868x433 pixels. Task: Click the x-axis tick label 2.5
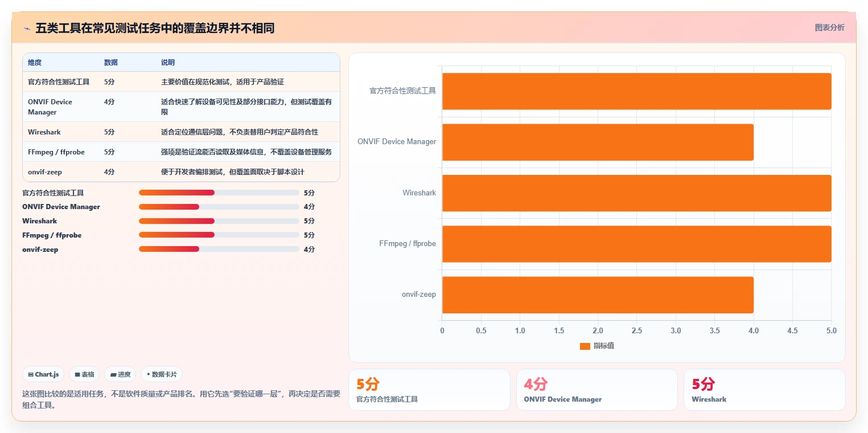click(636, 330)
